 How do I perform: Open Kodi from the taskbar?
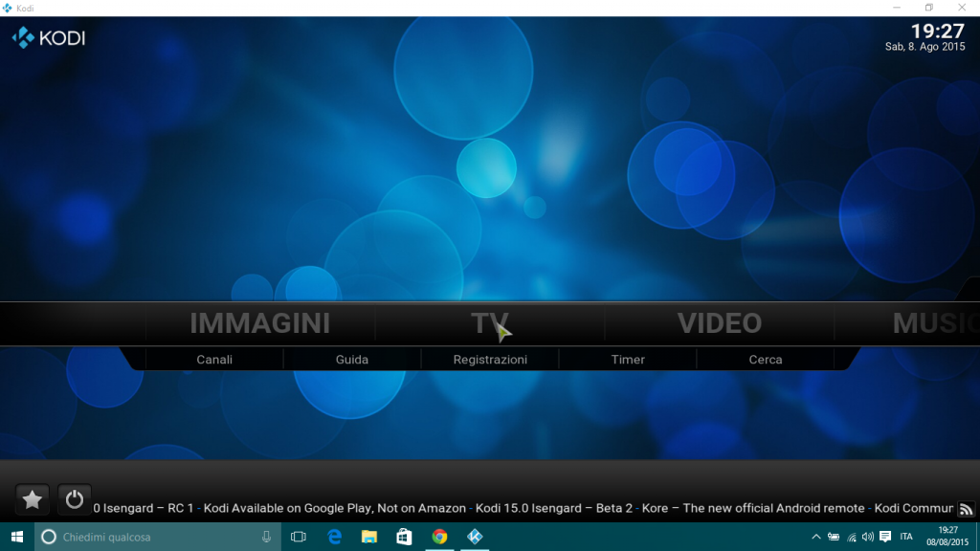click(x=474, y=537)
